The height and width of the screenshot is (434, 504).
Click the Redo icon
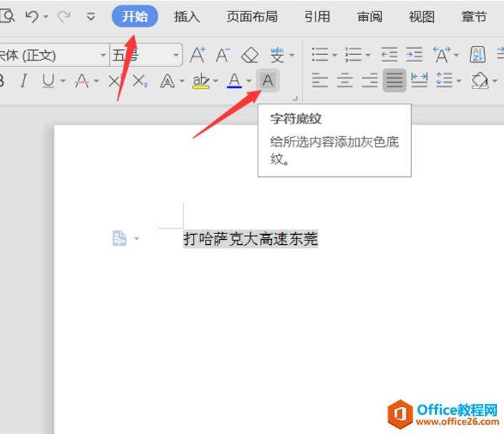[x=64, y=16]
